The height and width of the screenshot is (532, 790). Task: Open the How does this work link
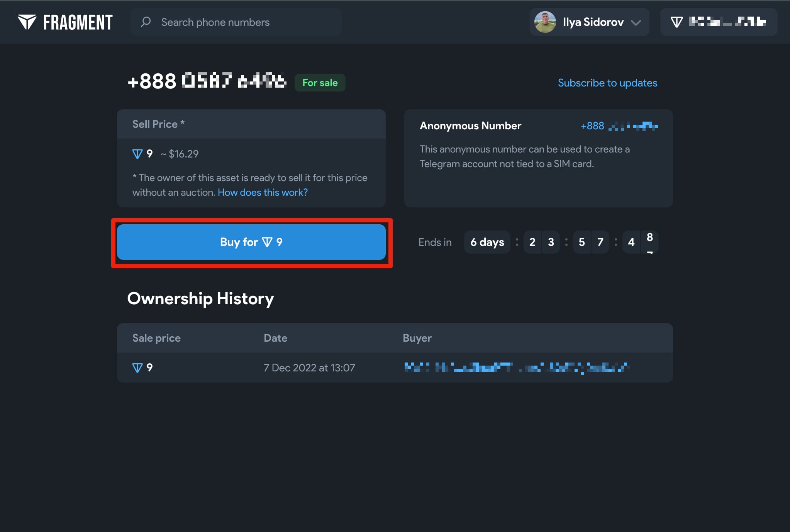click(x=263, y=192)
